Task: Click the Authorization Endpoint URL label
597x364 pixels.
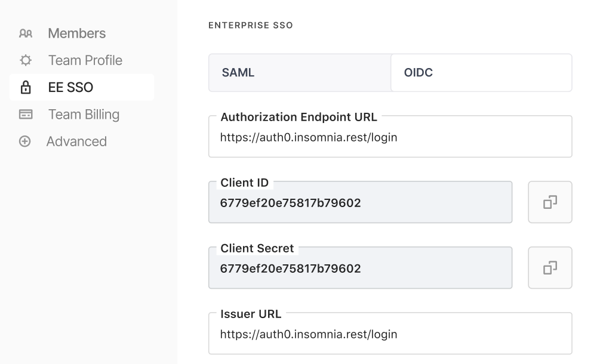Action: (298, 117)
